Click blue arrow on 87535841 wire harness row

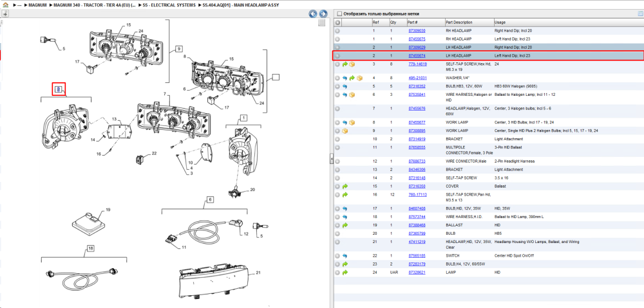pyautogui.click(x=345, y=95)
